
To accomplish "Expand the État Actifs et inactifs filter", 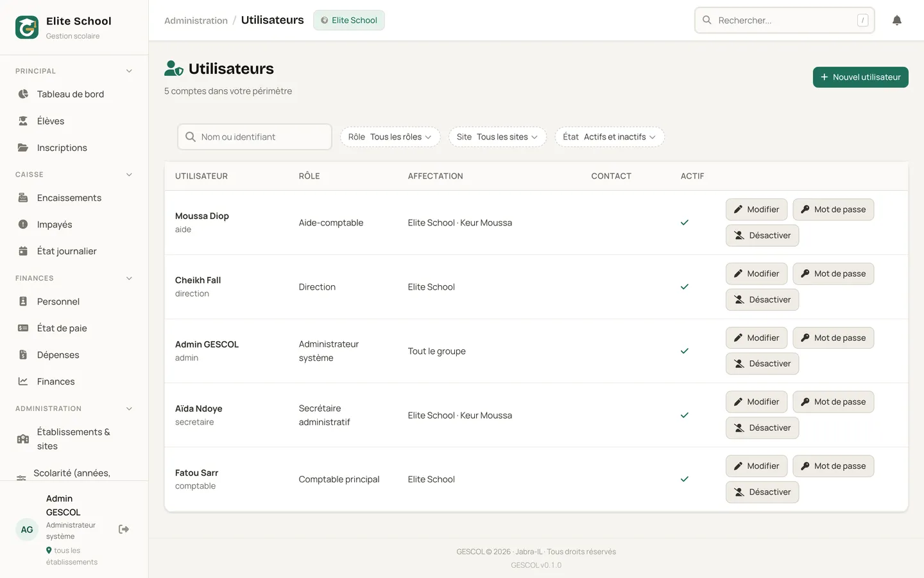I will pyautogui.click(x=610, y=137).
